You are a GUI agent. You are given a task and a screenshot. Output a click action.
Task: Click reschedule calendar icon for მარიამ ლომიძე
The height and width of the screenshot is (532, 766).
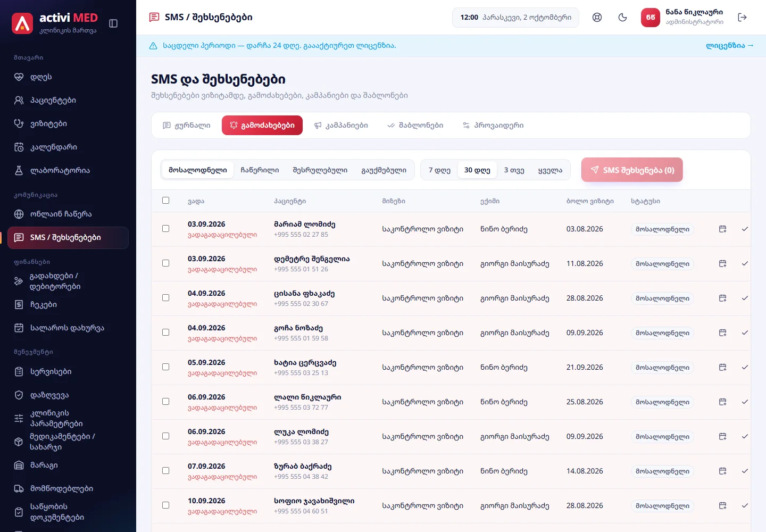coord(723,229)
